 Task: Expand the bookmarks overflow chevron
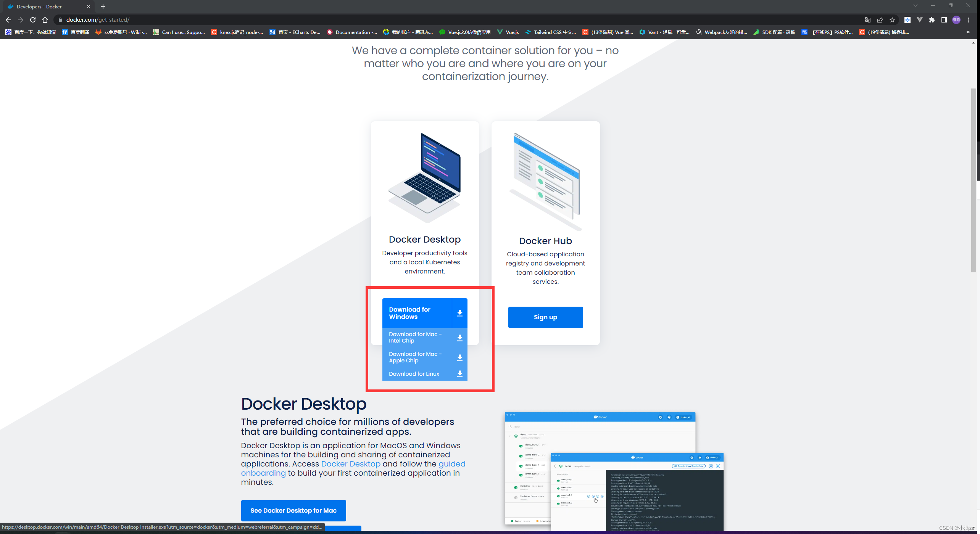pyautogui.click(x=967, y=32)
